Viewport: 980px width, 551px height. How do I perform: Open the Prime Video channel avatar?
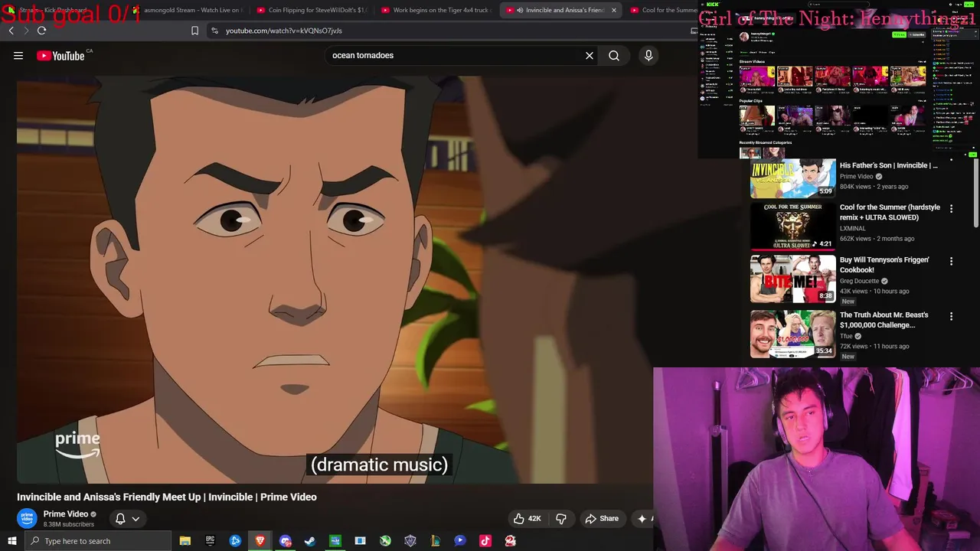click(27, 518)
